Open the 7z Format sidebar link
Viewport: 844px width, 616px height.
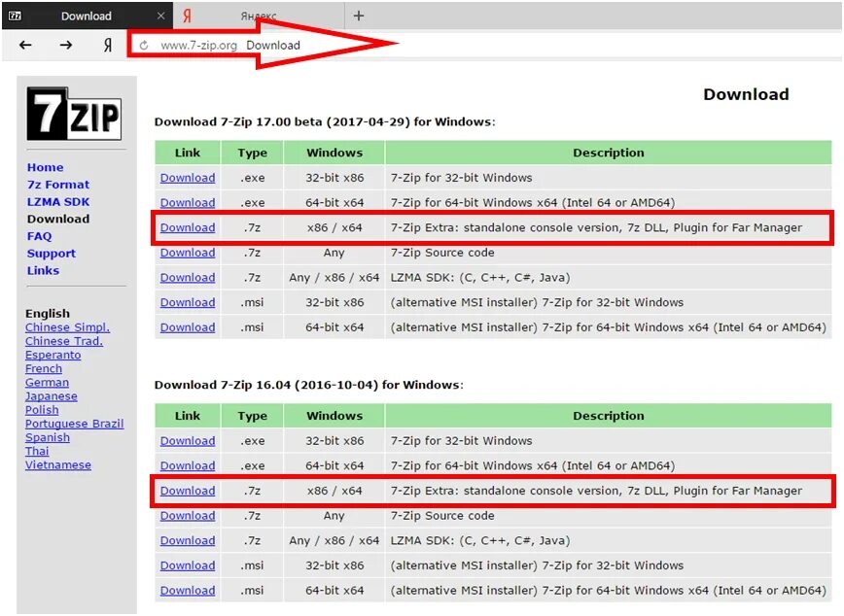58,185
